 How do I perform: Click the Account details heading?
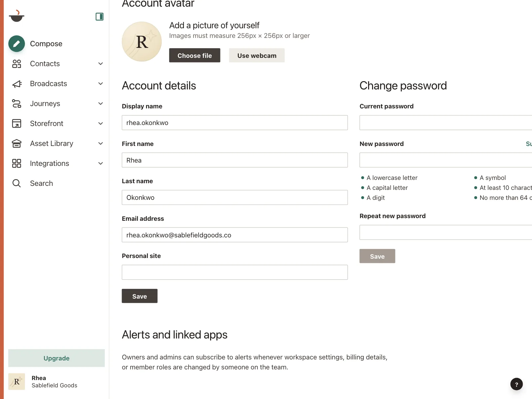pyautogui.click(x=159, y=86)
